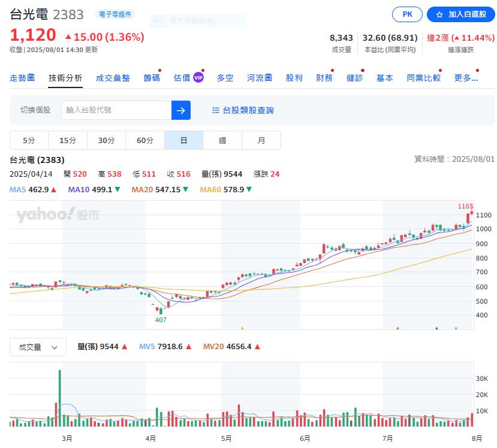Screen dimensions: 497x448
Task: Click the 32.60 (68.91) 本益比 value
Action: click(x=390, y=38)
